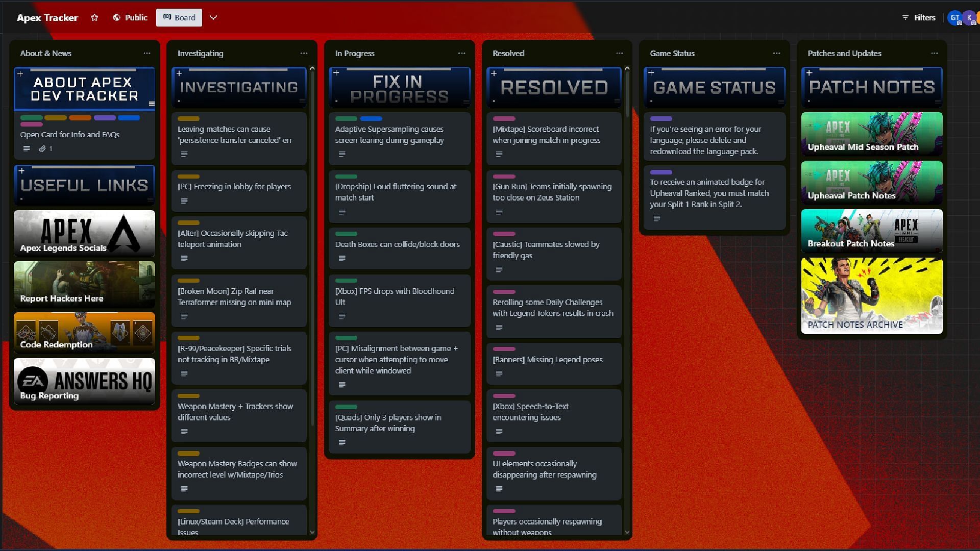Image resolution: width=980 pixels, height=551 pixels.
Task: Open the Resolved column dropdown menu
Action: (619, 53)
